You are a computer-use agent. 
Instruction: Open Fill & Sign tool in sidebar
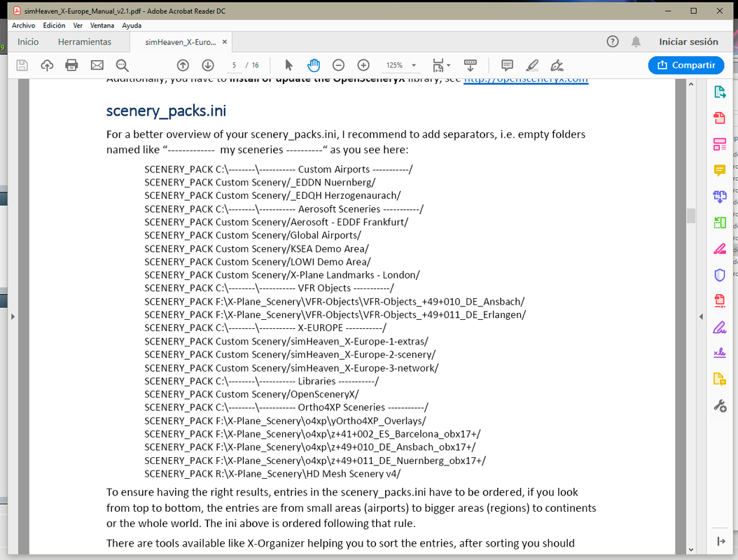(x=720, y=327)
